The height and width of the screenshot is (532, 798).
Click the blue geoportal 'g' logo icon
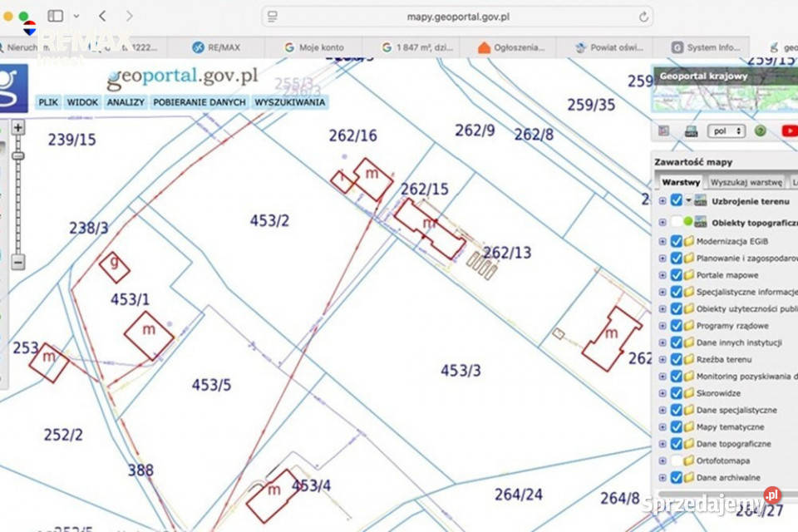pos(12,87)
